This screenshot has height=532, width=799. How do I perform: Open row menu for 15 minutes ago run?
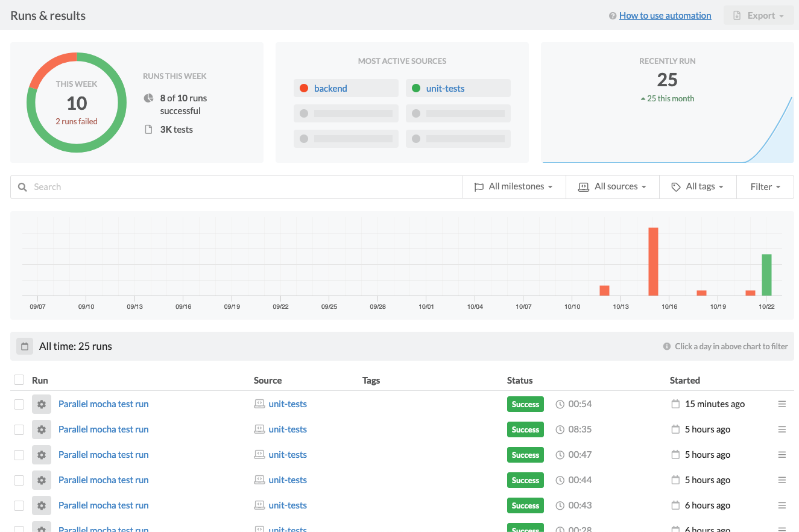pyautogui.click(x=782, y=404)
